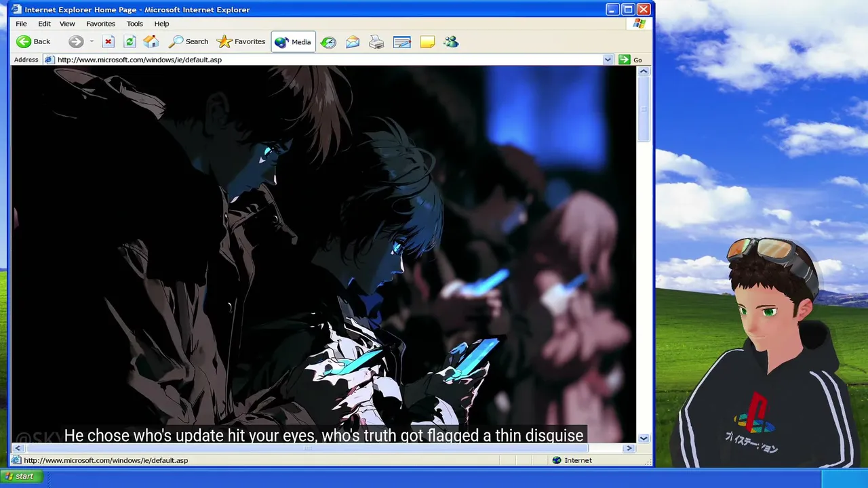Refresh the page with the green arrows icon
This screenshot has height=488, width=868.
pyautogui.click(x=130, y=42)
